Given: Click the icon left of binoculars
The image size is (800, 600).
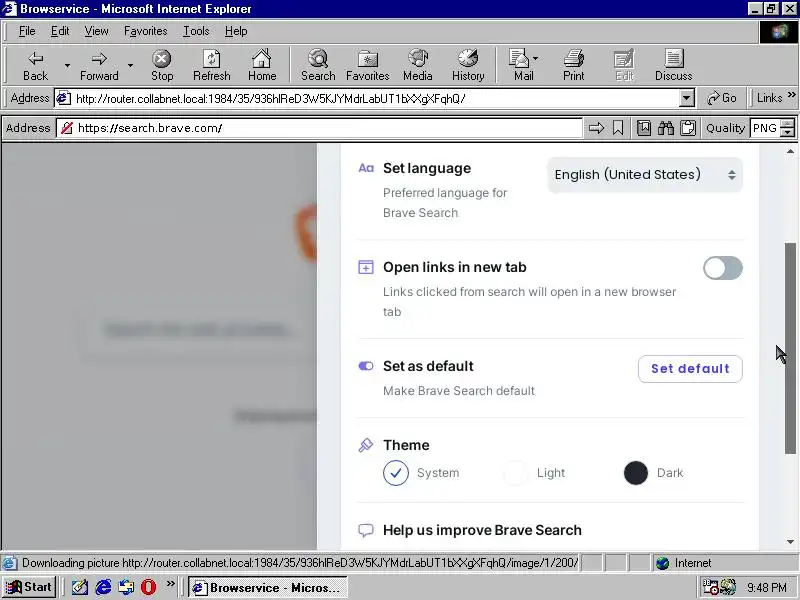Looking at the screenshot, I should [x=644, y=128].
